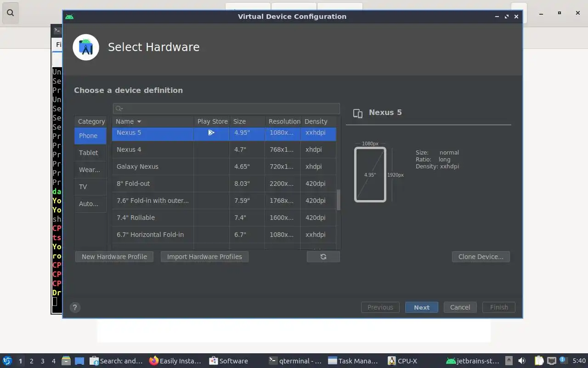Click the Cancel button
588x368 pixels.
[460, 307]
